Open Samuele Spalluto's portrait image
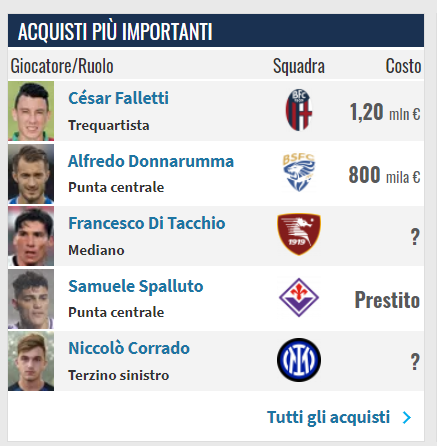The image size is (437, 446). click(31, 299)
